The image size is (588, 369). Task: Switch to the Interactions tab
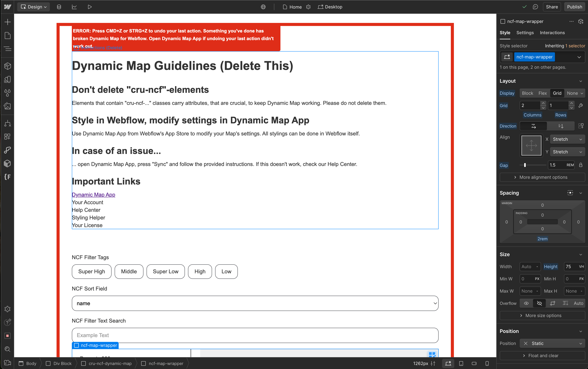pyautogui.click(x=552, y=33)
